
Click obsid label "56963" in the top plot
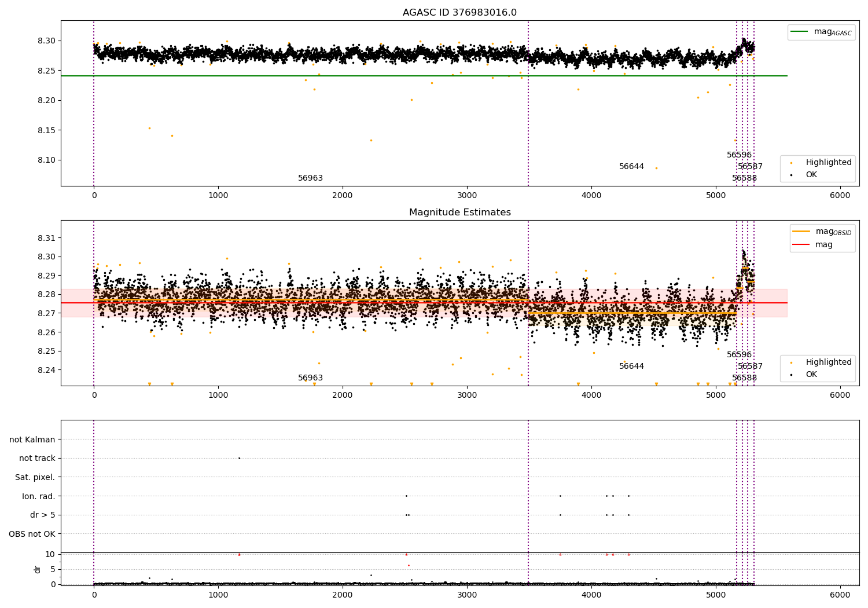pyautogui.click(x=310, y=178)
